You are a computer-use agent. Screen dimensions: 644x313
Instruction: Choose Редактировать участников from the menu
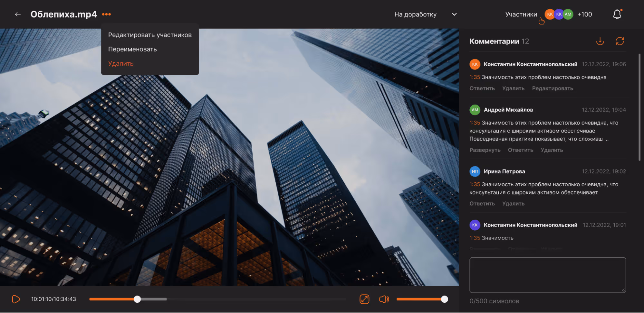[x=150, y=35]
